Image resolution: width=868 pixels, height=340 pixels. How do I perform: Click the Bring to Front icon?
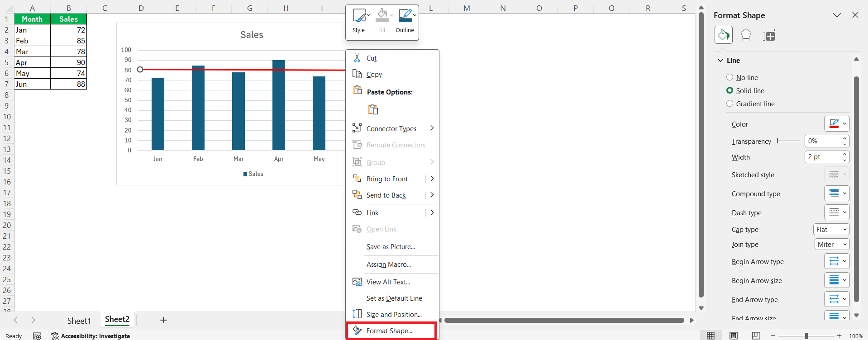pyautogui.click(x=357, y=179)
